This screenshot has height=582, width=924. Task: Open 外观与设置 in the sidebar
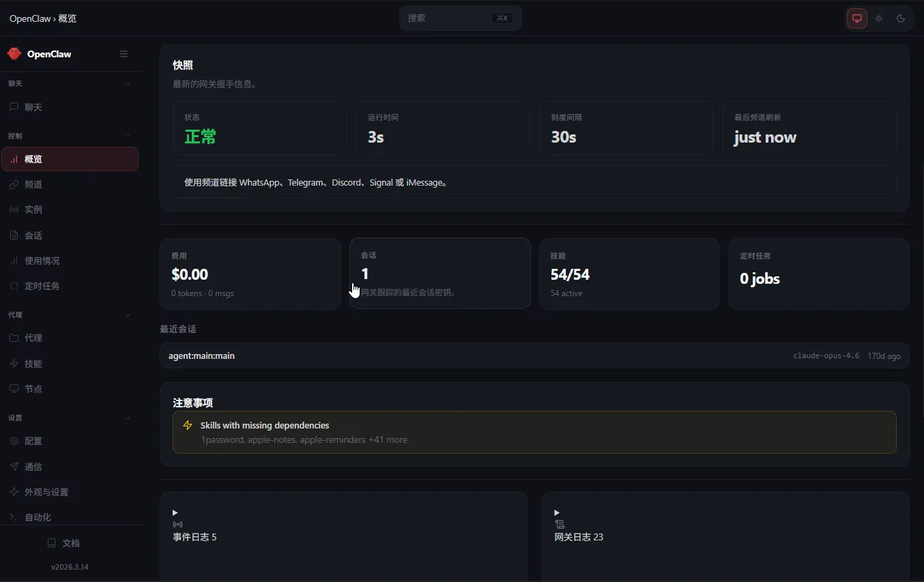tap(70, 492)
